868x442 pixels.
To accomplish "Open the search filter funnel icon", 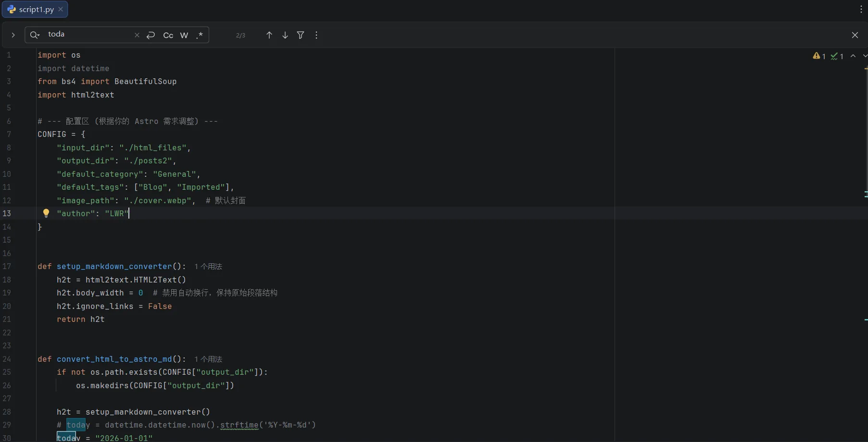I will 301,35.
